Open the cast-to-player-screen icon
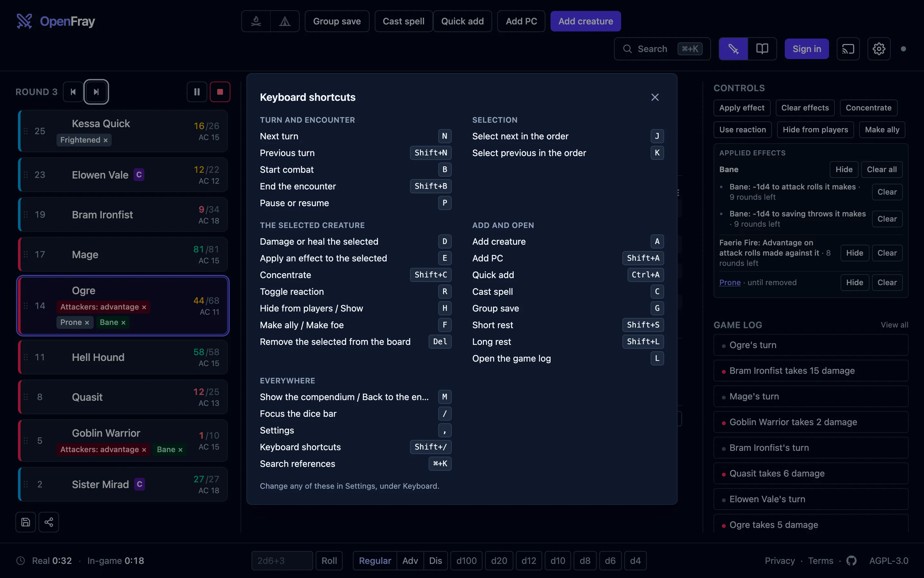This screenshot has width=924, height=578. (x=848, y=49)
